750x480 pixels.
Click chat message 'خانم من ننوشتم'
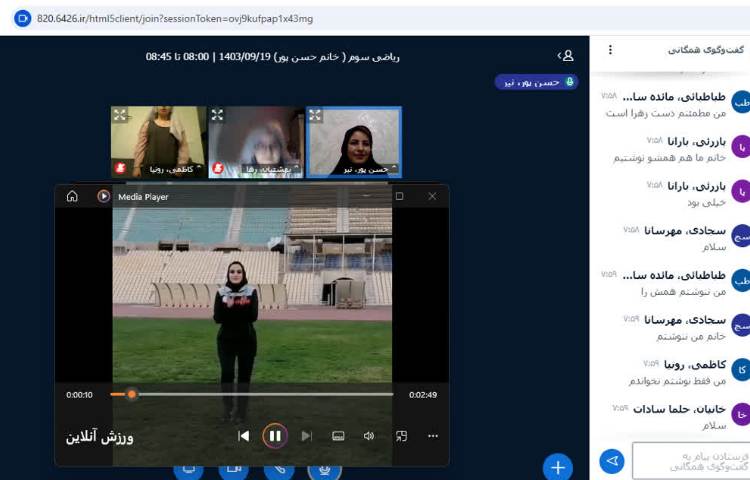[x=691, y=337]
